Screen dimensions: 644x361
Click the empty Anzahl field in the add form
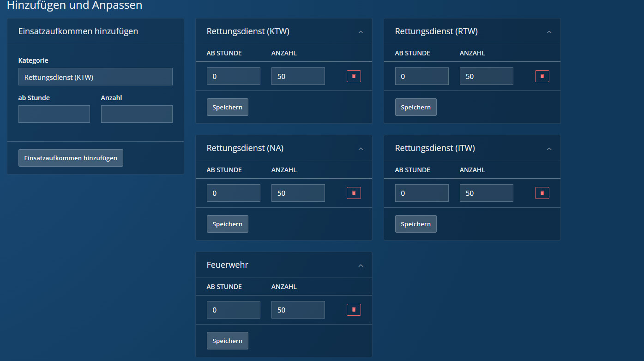click(x=137, y=114)
